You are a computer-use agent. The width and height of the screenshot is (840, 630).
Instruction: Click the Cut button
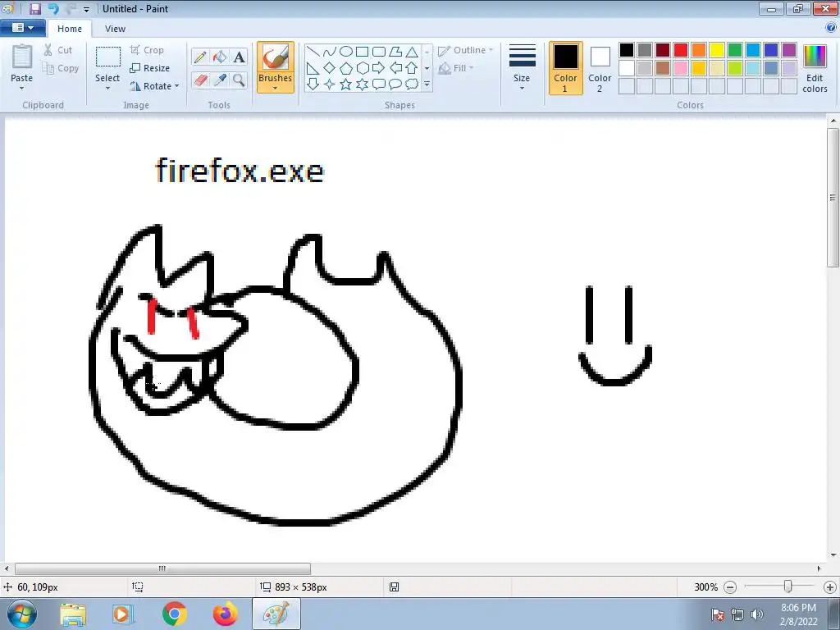tap(58, 50)
